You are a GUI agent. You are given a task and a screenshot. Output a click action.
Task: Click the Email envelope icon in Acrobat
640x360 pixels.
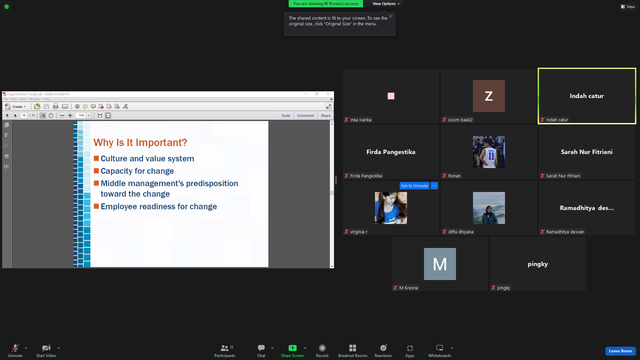(x=65, y=107)
